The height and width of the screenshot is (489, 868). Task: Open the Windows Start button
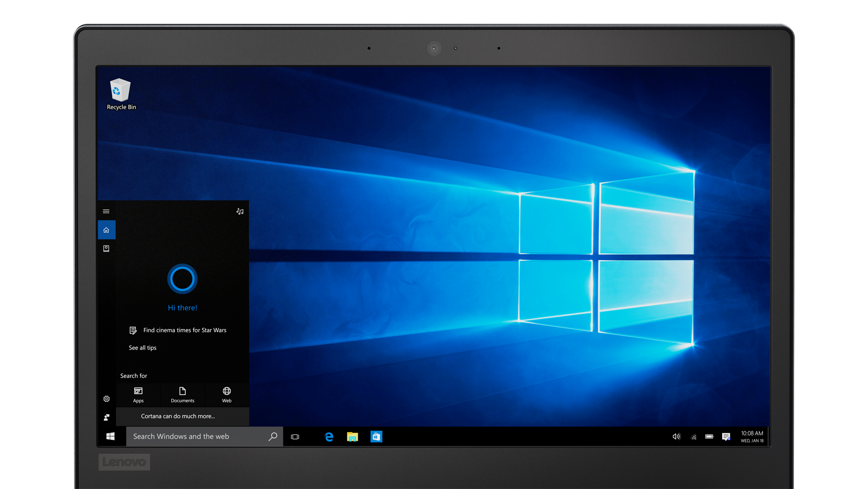pyautogui.click(x=111, y=436)
